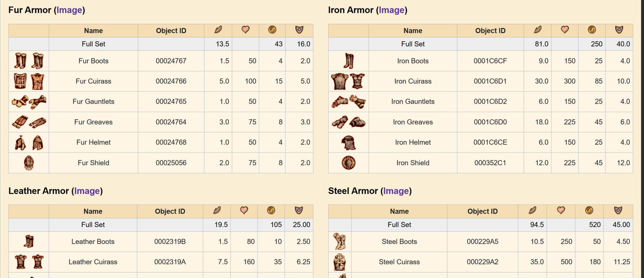Click the Fur Cuirass item icon

(29, 81)
